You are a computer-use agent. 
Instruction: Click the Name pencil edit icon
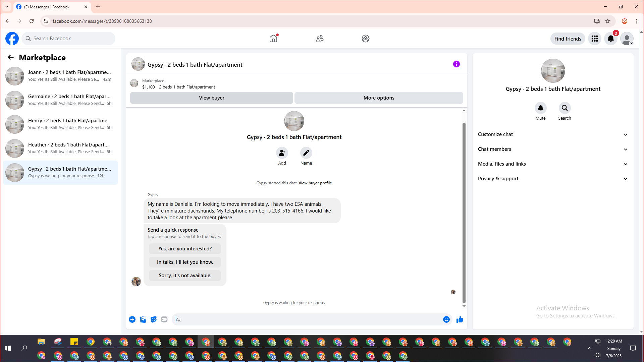[x=306, y=153]
